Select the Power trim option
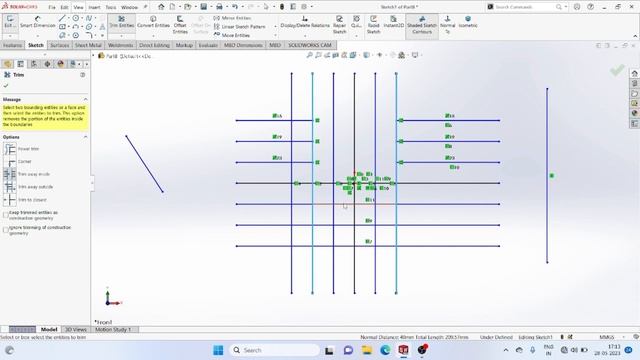The image size is (640, 360). pyautogui.click(x=10, y=149)
